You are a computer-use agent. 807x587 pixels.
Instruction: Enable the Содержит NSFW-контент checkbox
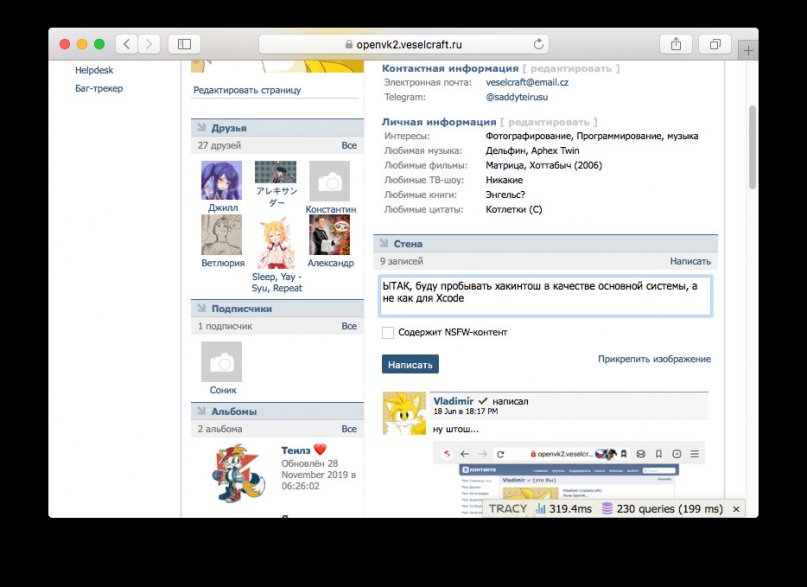(388, 332)
